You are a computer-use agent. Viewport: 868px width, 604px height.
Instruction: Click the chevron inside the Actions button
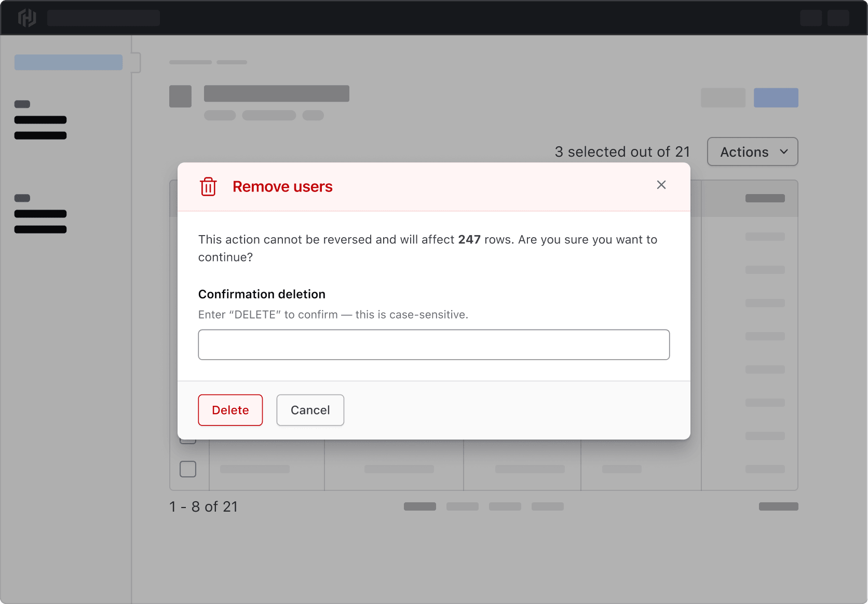(784, 152)
